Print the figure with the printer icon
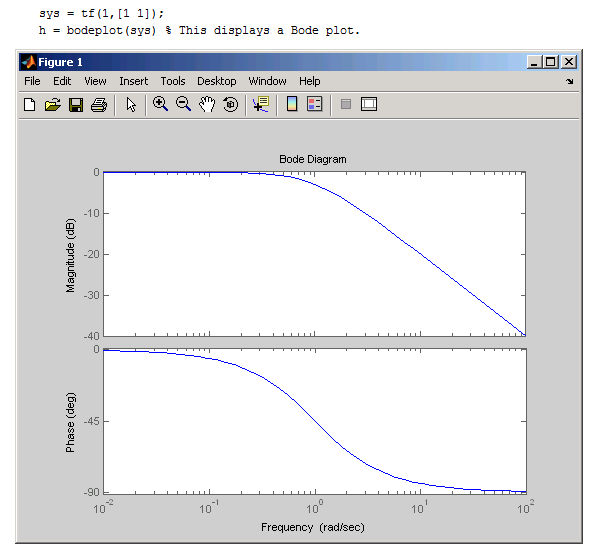This screenshot has height=549, width=590. click(x=99, y=105)
